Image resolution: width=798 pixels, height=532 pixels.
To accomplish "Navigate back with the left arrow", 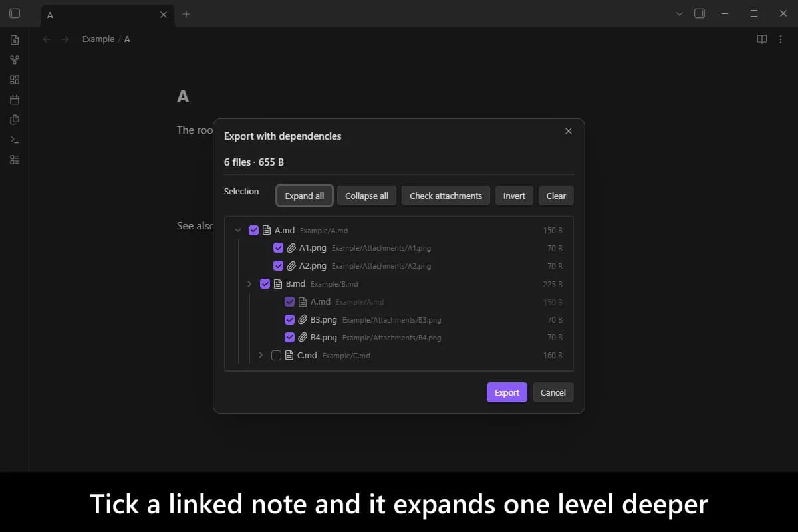I will pyautogui.click(x=47, y=39).
